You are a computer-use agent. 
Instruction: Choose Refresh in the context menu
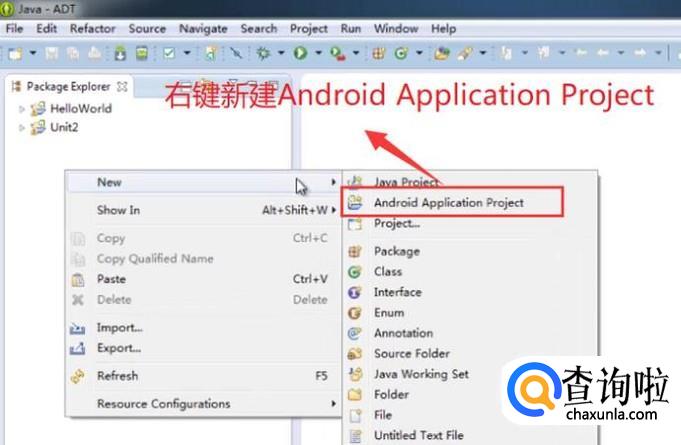(x=204, y=376)
